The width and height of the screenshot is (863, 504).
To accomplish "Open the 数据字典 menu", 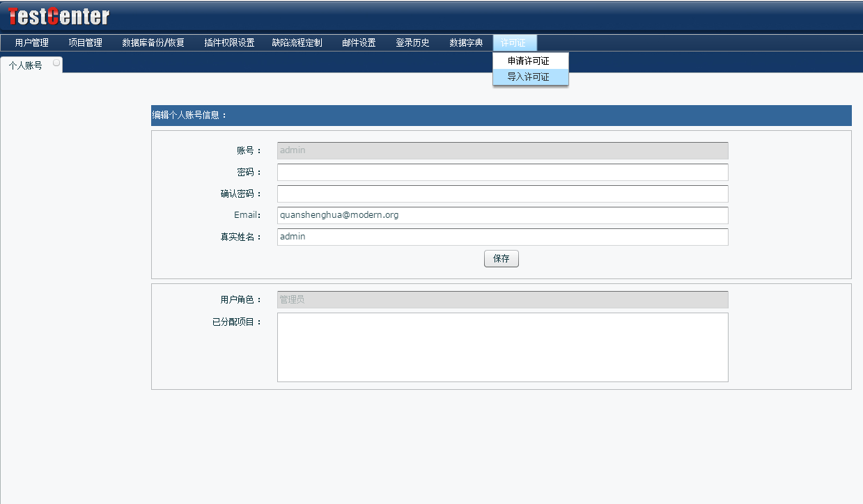I will pos(466,42).
